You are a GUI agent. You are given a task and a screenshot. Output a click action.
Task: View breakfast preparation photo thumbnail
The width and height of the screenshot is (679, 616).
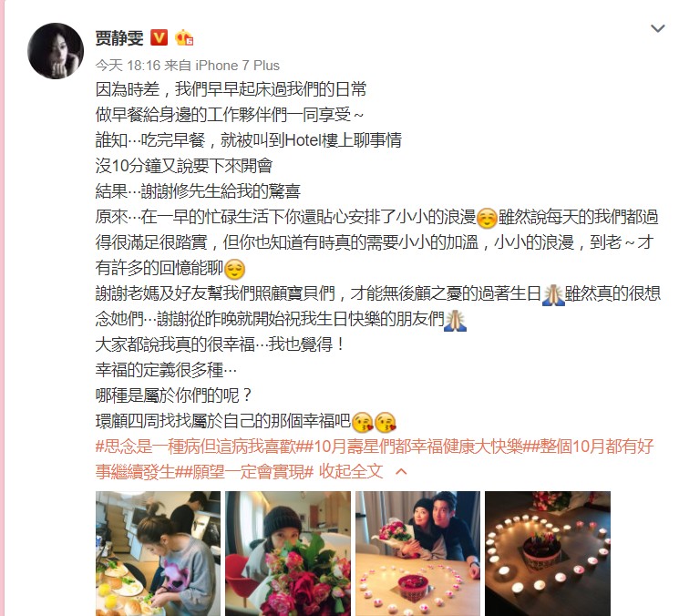point(158,554)
